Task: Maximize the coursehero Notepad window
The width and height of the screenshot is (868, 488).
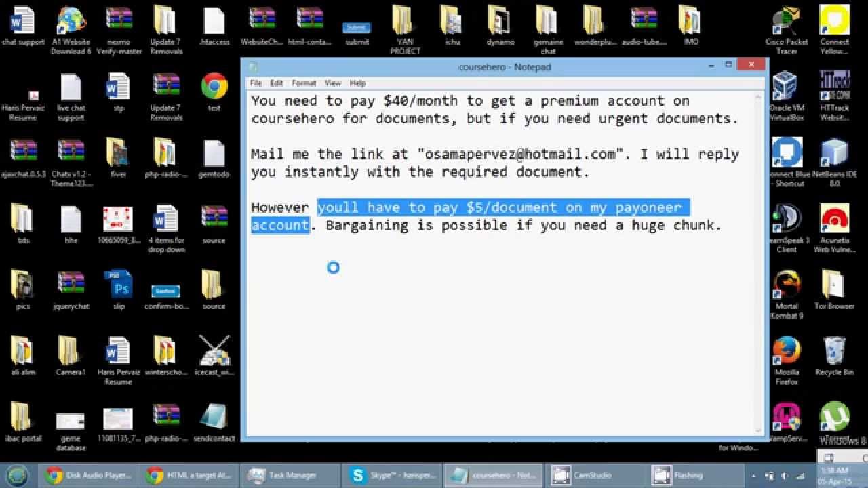Action: (729, 65)
